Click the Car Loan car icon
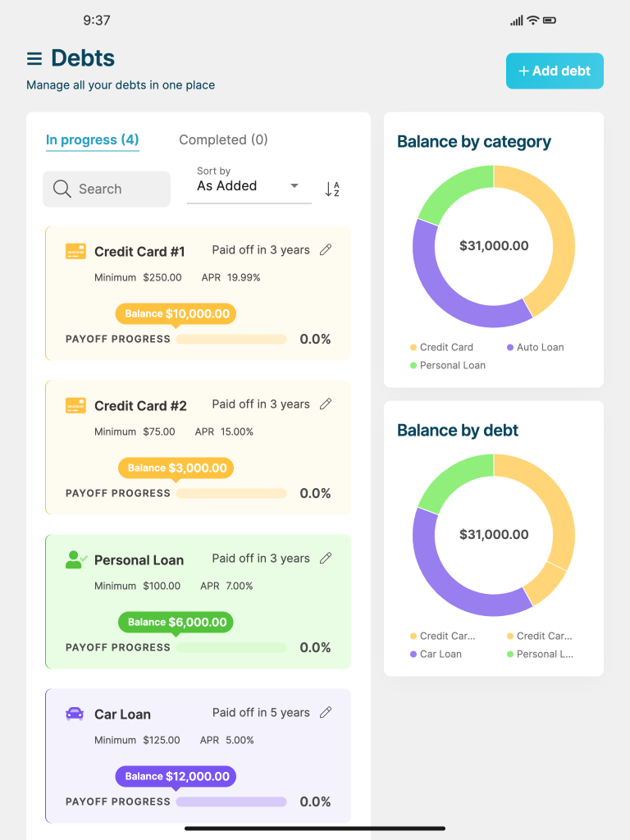Viewport: 630px width, 840px height. click(75, 714)
